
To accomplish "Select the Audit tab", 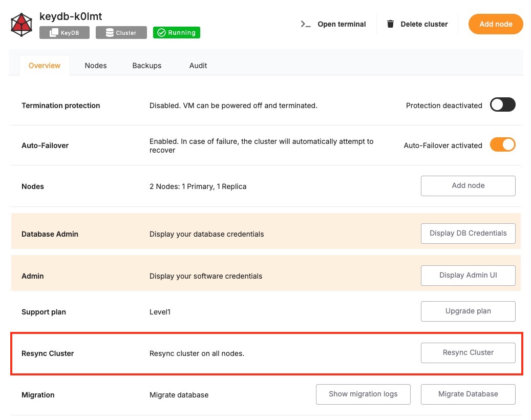I will pos(198,66).
